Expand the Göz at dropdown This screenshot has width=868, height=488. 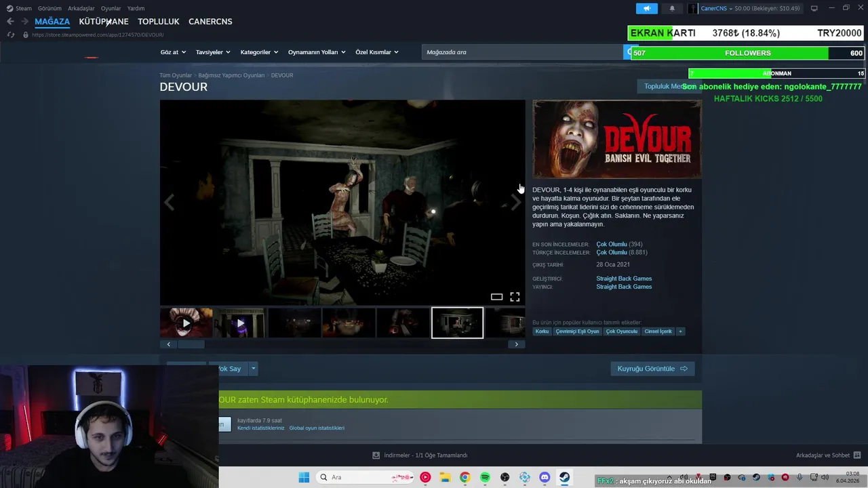click(x=173, y=52)
